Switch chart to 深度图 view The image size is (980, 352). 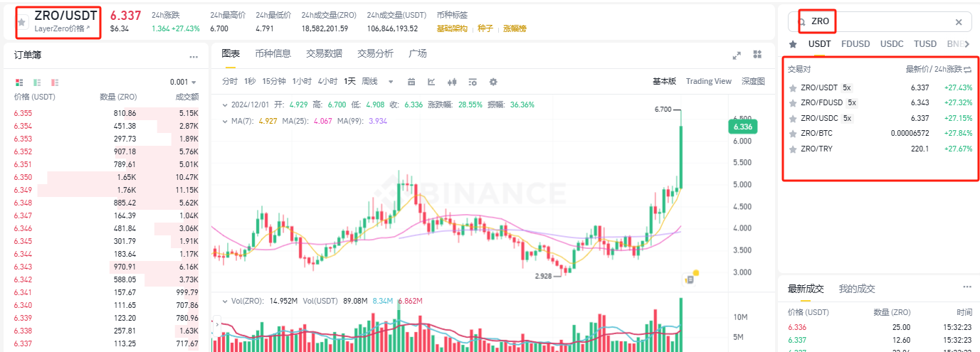753,82
